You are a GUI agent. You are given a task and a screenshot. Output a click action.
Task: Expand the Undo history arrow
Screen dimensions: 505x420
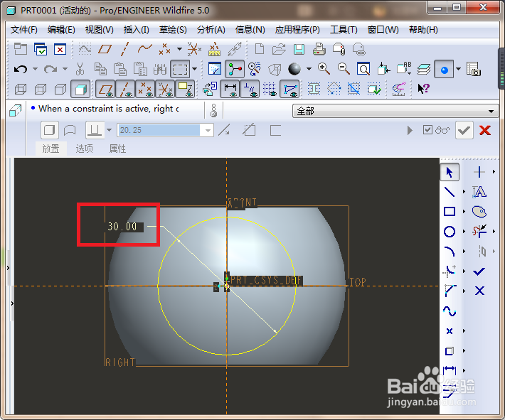36,69
